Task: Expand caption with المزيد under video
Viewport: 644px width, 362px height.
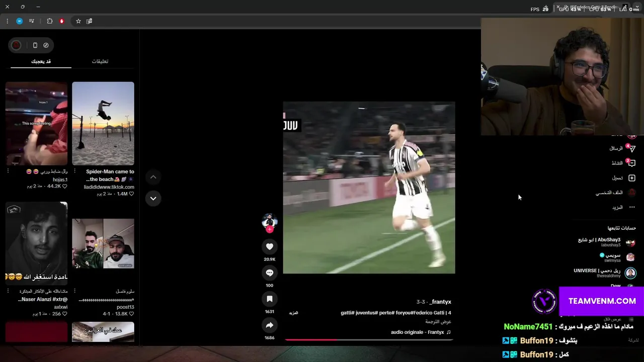Action: [x=293, y=313]
